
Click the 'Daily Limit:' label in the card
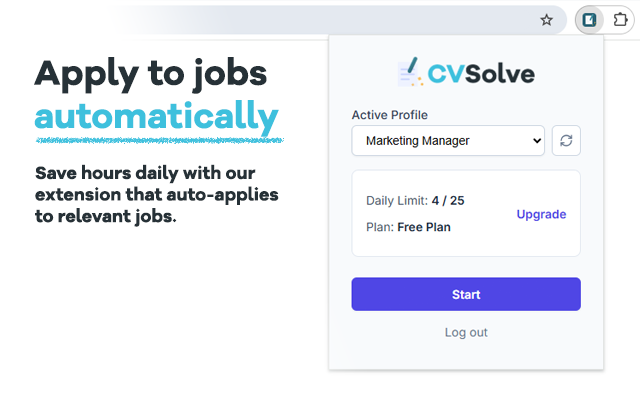point(397,201)
